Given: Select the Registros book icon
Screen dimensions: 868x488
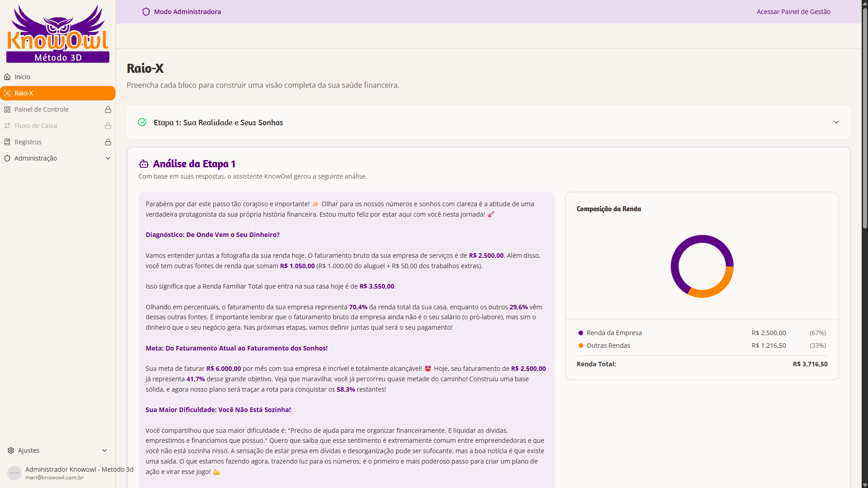Looking at the screenshot, I should 7,142.
